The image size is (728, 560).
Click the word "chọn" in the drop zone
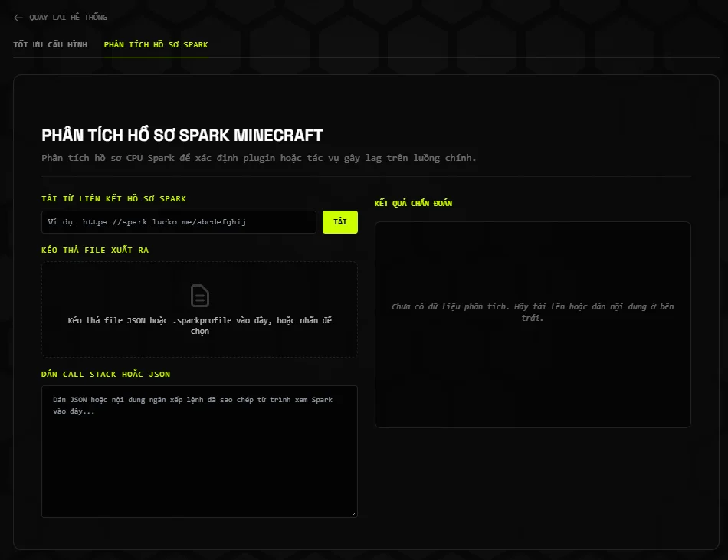coord(200,331)
